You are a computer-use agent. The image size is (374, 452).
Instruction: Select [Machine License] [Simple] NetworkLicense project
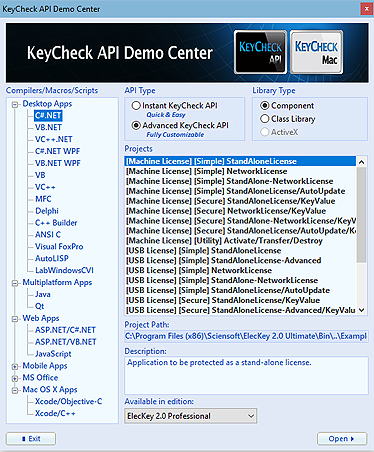[x=240, y=171]
